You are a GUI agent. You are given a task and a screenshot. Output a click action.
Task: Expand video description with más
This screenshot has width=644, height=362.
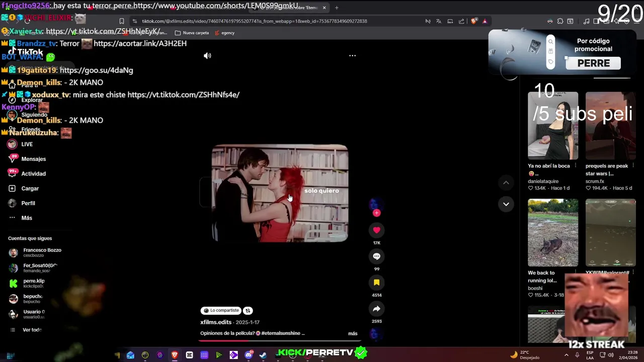353,333
